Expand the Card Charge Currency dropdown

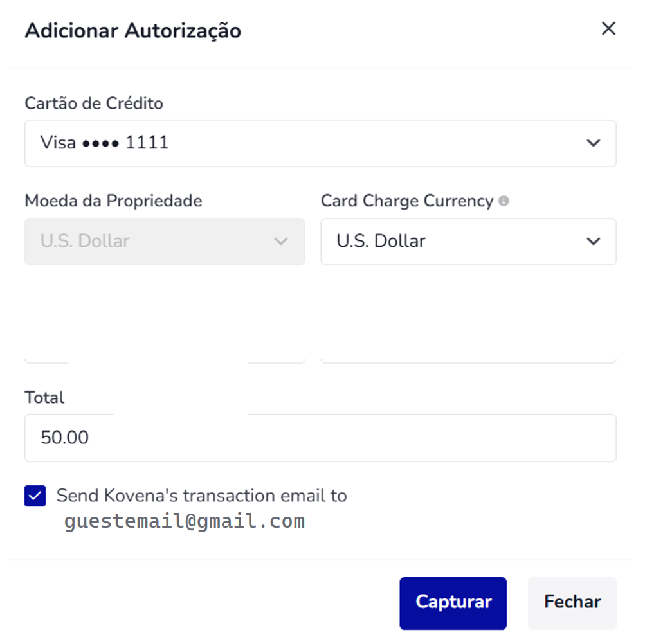468,242
